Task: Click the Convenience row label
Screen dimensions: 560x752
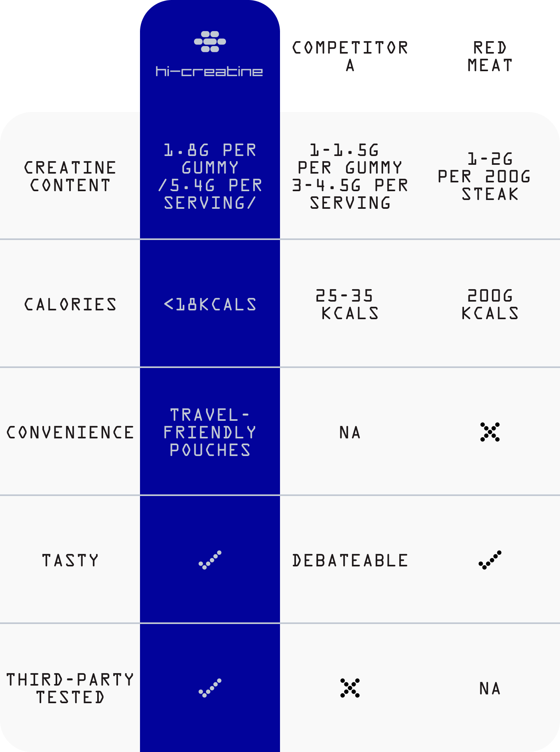Action: pyautogui.click(x=70, y=432)
